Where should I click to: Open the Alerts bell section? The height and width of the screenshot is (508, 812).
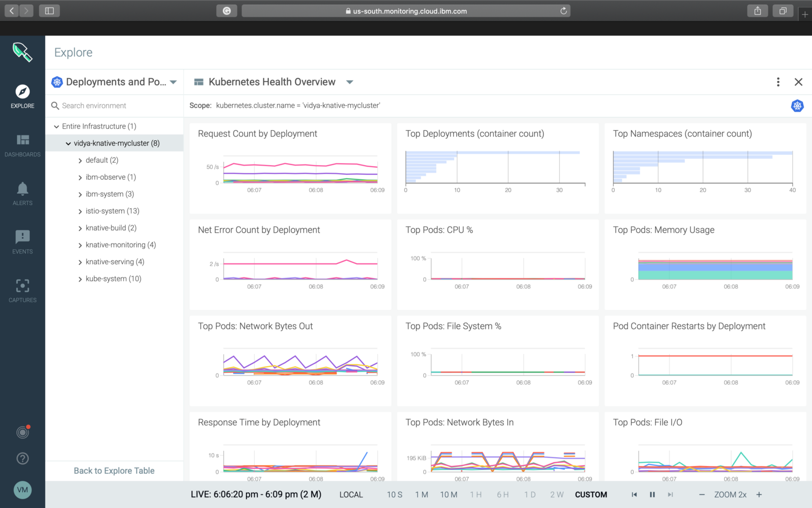point(22,194)
